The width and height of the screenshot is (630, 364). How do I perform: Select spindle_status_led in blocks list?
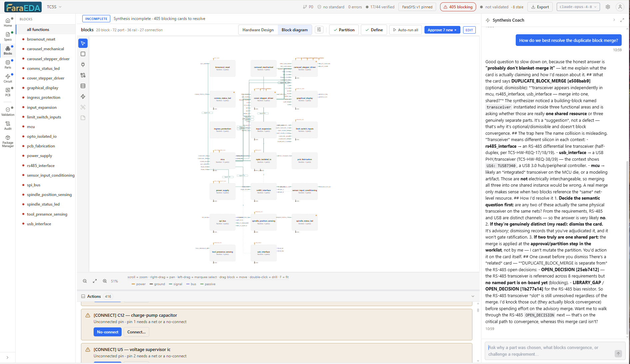tap(46, 204)
